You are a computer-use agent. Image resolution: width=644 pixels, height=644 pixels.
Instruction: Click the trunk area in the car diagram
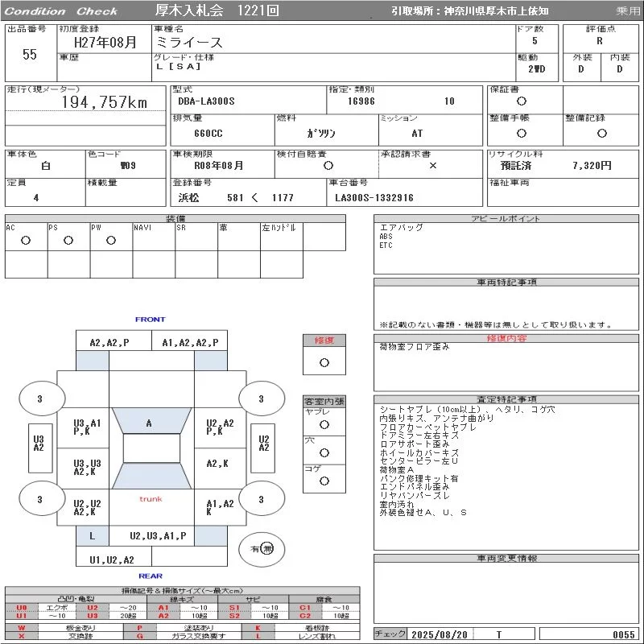coord(151,499)
